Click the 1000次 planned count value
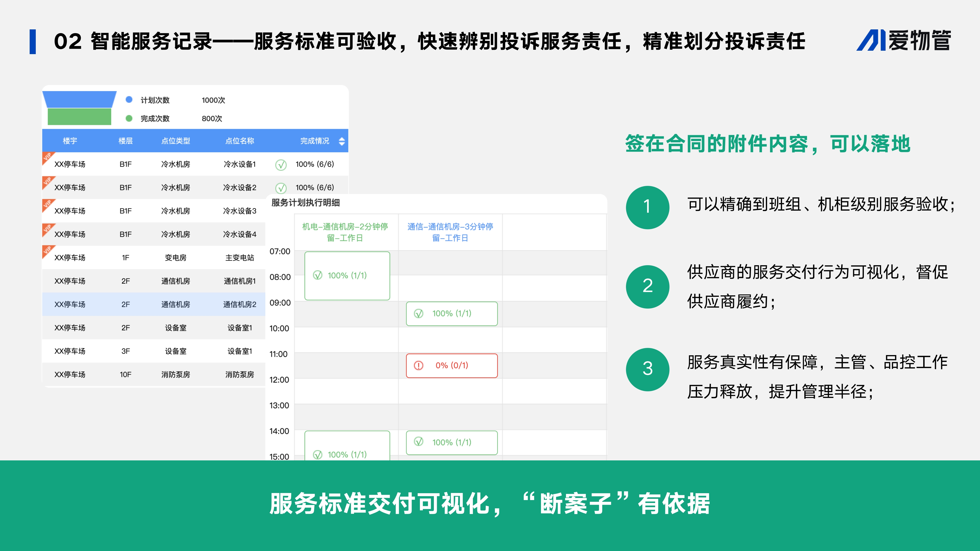The width and height of the screenshot is (980, 551). click(x=213, y=100)
